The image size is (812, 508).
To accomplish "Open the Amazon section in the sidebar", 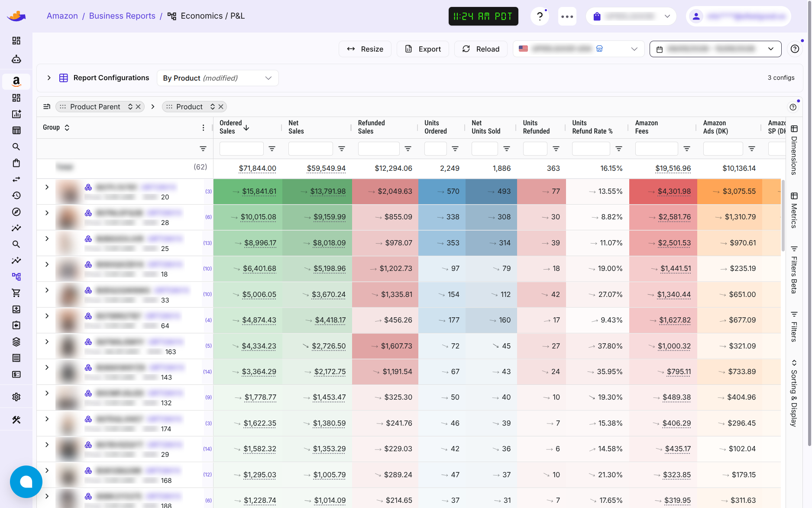I will [x=16, y=81].
